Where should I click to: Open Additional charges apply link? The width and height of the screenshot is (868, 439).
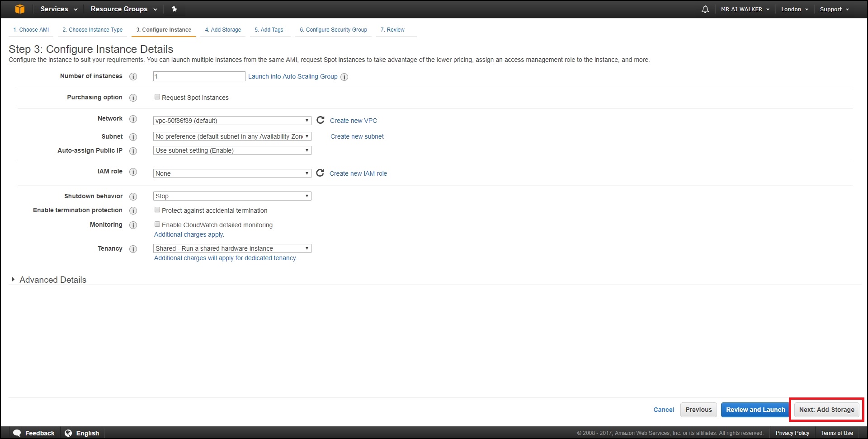[x=189, y=234]
